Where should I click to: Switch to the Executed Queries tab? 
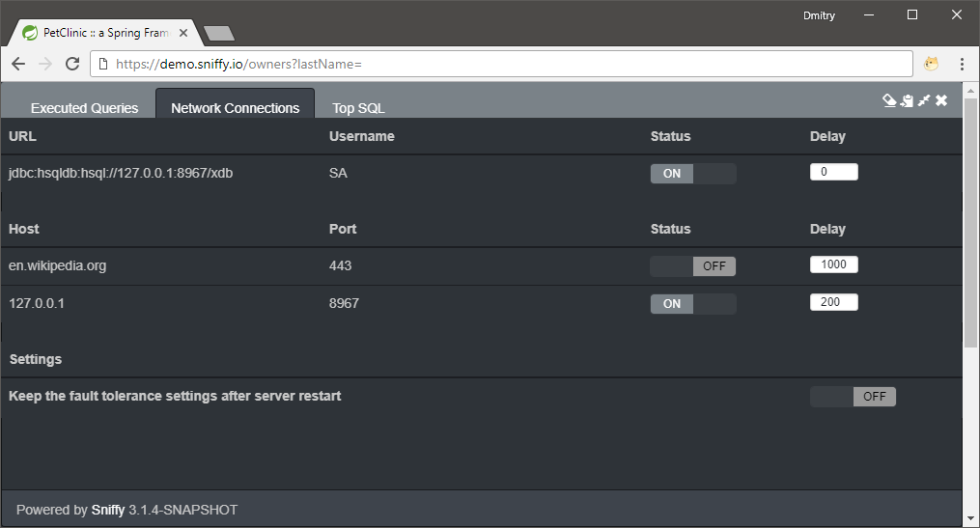pos(84,108)
